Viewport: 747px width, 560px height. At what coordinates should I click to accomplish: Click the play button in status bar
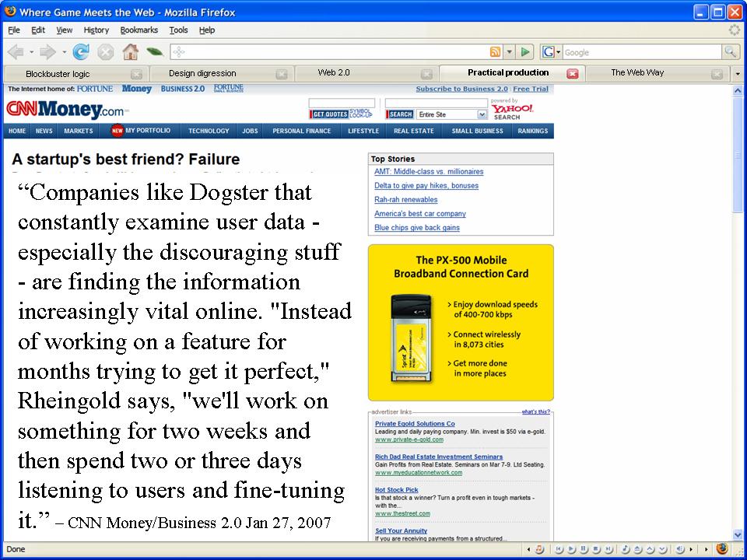(x=572, y=549)
